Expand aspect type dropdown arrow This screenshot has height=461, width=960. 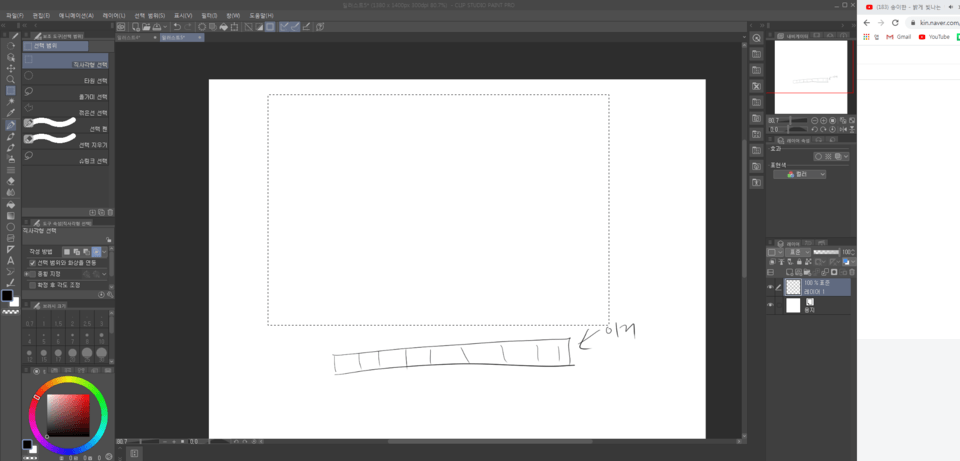click(x=105, y=274)
